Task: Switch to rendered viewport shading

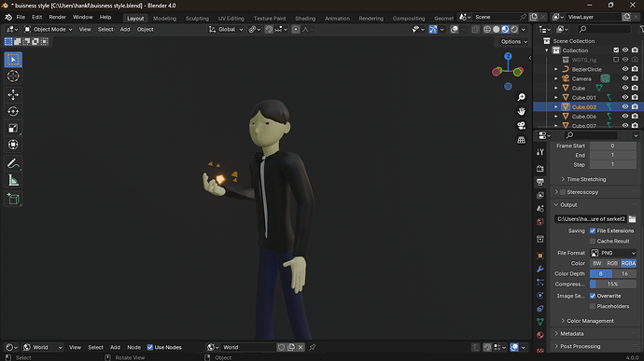Action: point(514,30)
